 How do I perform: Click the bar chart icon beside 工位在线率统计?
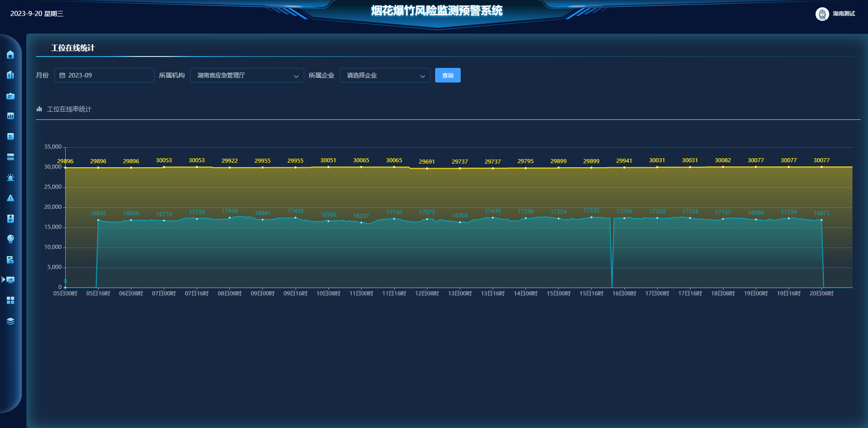point(39,109)
